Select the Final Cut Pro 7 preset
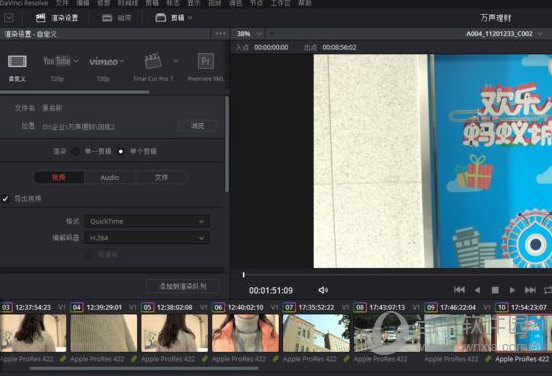 point(153,61)
